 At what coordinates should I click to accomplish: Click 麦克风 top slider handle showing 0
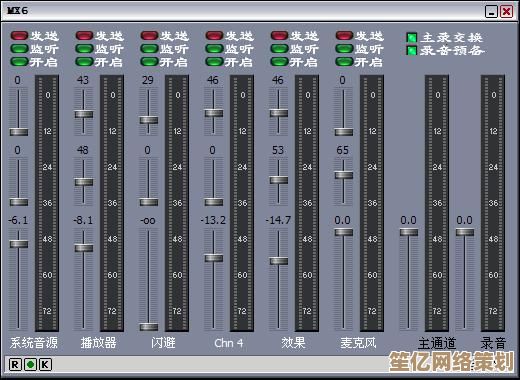pyautogui.click(x=344, y=132)
